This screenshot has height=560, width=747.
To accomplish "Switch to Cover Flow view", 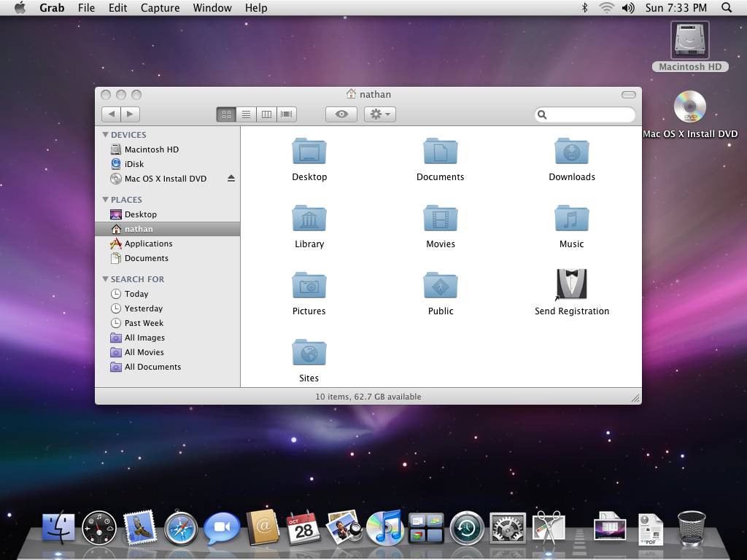I will (287, 114).
